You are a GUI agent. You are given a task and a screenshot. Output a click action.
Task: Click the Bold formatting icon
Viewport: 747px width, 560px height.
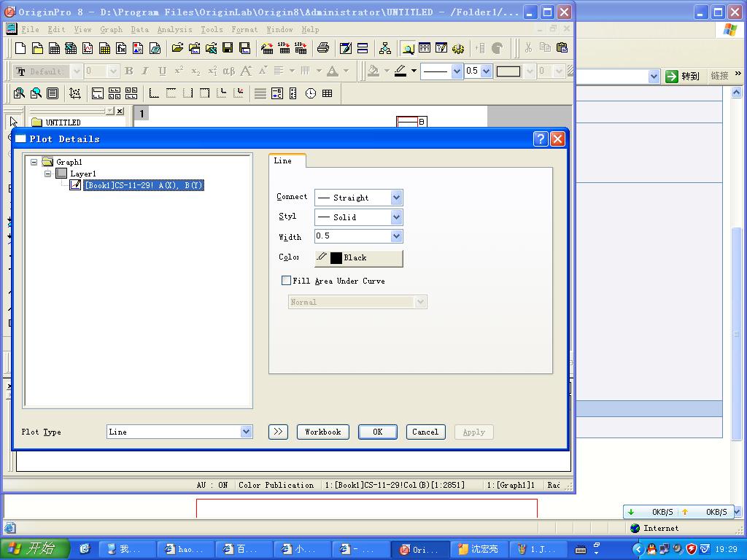click(x=128, y=71)
